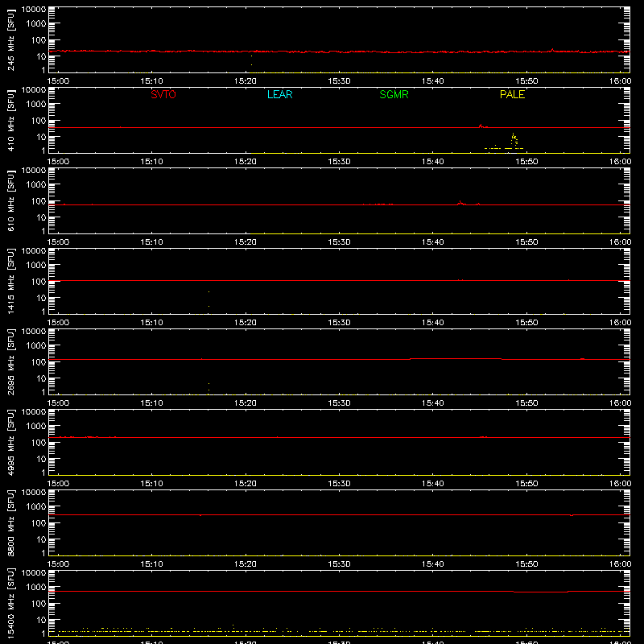This screenshot has height=644, width=644.
Task: Click the green SGMR station legend label
Action: pyautogui.click(x=394, y=94)
